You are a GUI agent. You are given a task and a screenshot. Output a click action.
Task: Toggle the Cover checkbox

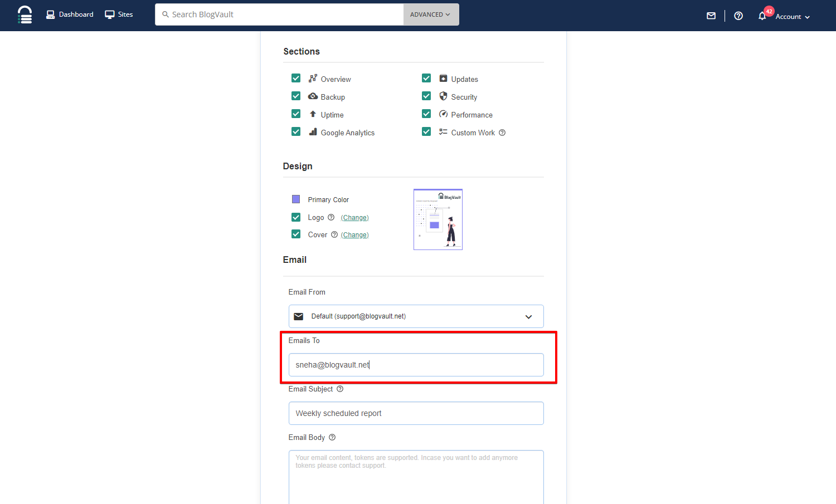[296, 234]
